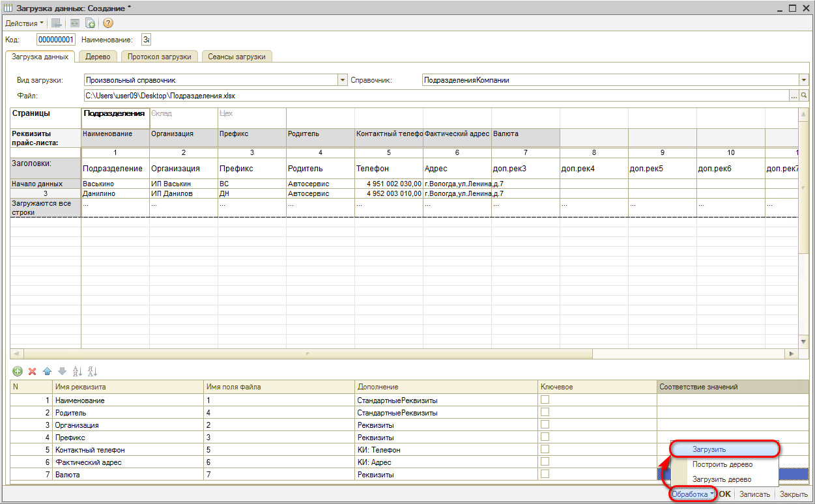The height and width of the screenshot is (504, 815).
Task: Switch to the Протокол загрузки tab
Action: [160, 57]
